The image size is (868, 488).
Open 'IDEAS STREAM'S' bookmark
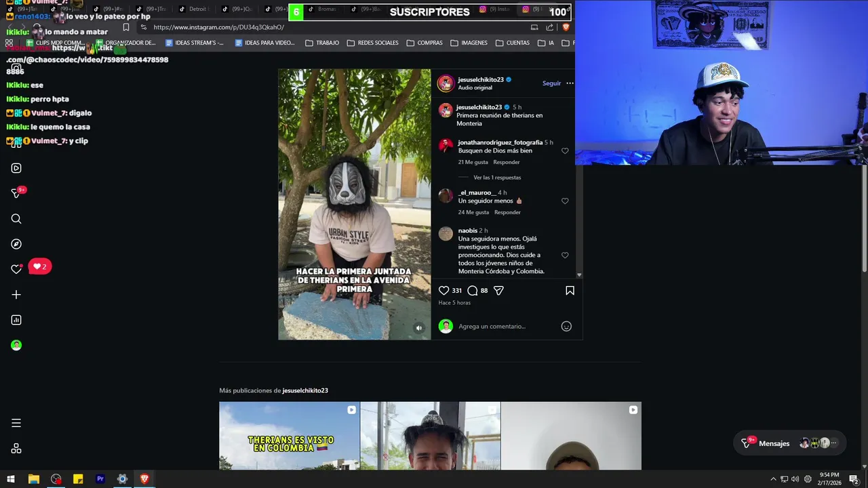tap(195, 43)
